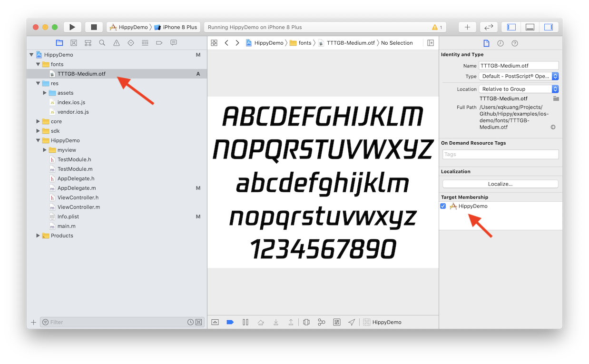Screen dimensions: 589x364
Task: Expand the myview folder
Action: [45, 150]
